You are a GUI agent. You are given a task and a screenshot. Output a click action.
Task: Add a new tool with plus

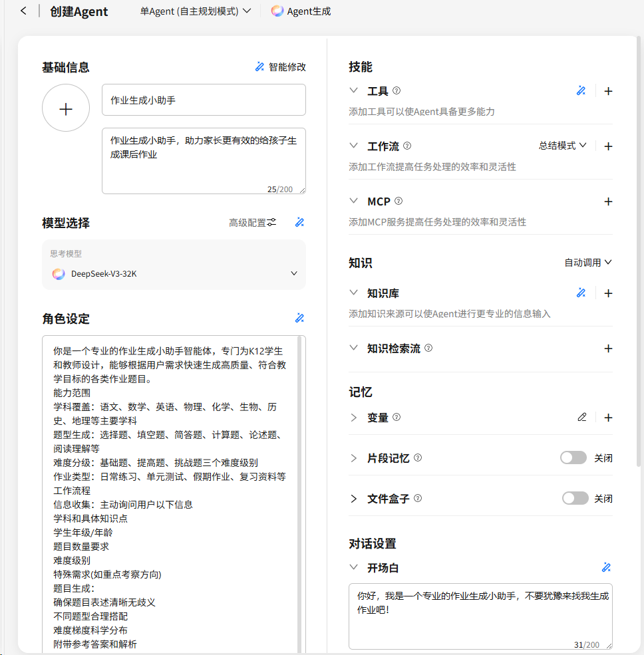[x=609, y=91]
